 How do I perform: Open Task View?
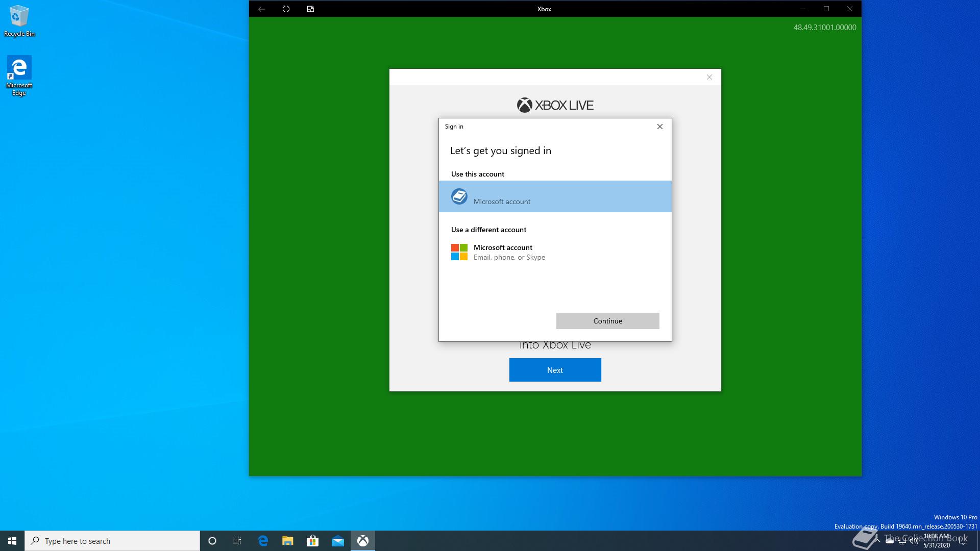(237, 541)
